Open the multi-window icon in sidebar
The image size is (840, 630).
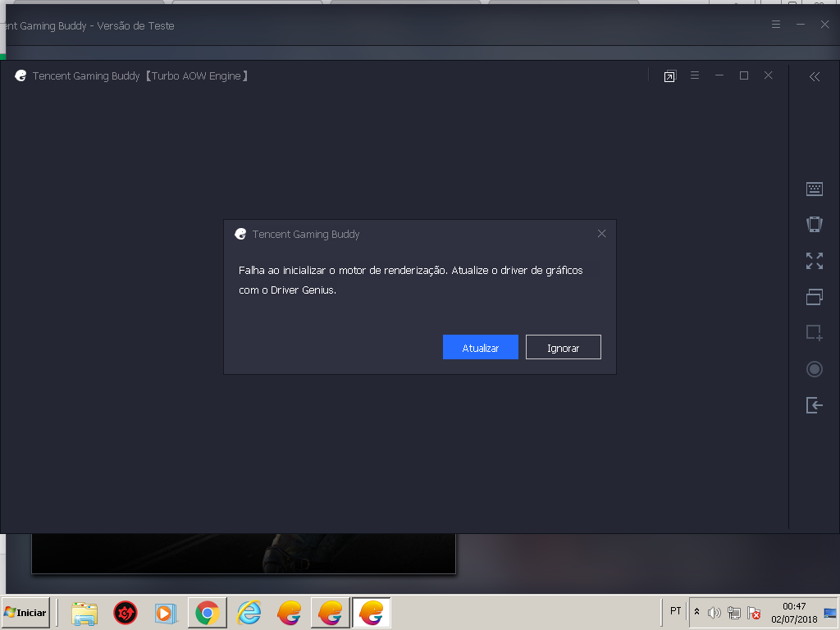(x=815, y=297)
